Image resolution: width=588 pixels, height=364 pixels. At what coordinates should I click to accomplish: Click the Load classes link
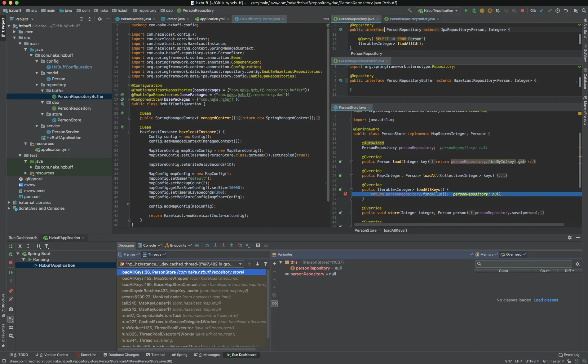546,300
